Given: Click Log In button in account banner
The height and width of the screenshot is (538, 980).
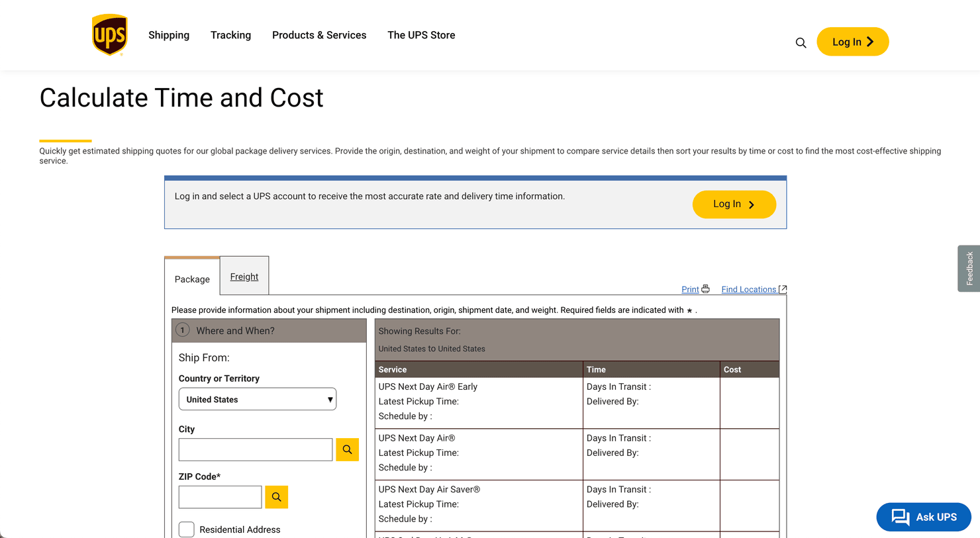Looking at the screenshot, I should coord(734,204).
